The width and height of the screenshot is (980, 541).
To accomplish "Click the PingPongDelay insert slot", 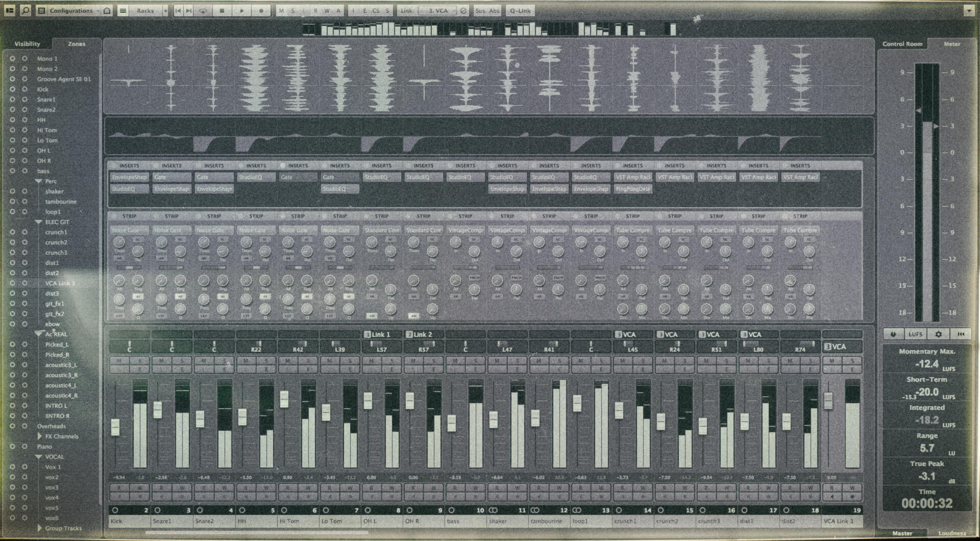I will (632, 189).
